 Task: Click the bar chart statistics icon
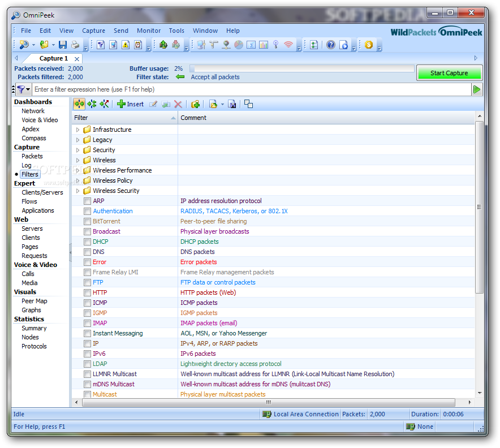tap(264, 45)
